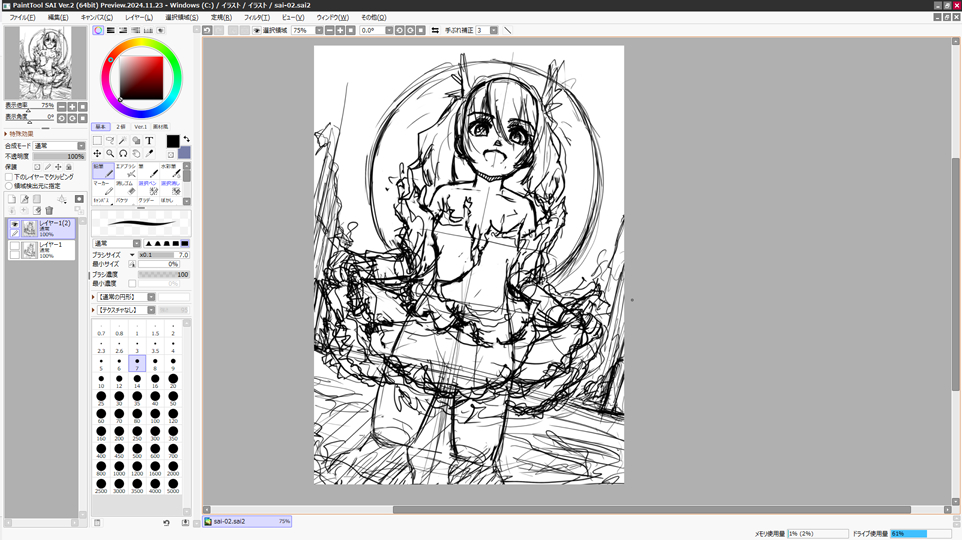The width and height of the screenshot is (962, 540).
Task: Hide layer レイヤー1(2) via eye icon
Action: [x=15, y=225]
